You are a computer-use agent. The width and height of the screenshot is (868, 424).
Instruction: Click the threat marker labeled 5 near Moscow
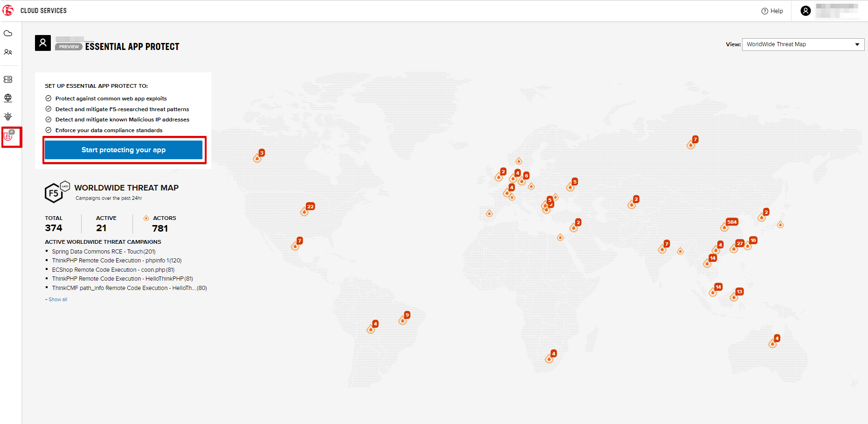[572, 184]
